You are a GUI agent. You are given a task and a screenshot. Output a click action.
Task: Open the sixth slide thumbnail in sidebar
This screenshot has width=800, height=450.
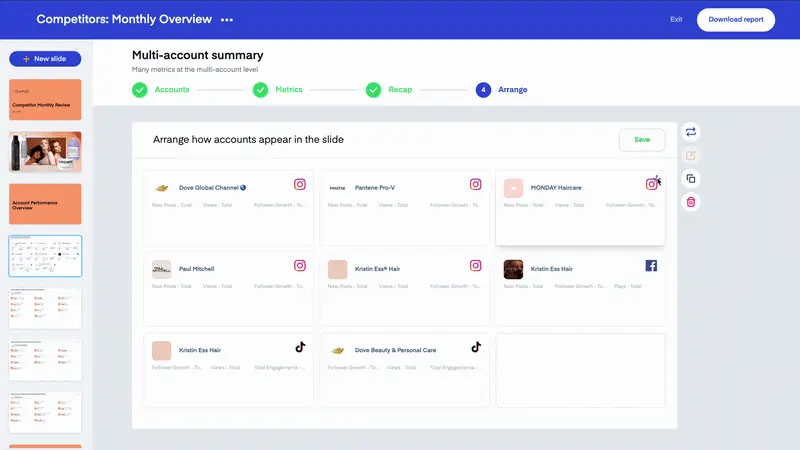click(45, 360)
